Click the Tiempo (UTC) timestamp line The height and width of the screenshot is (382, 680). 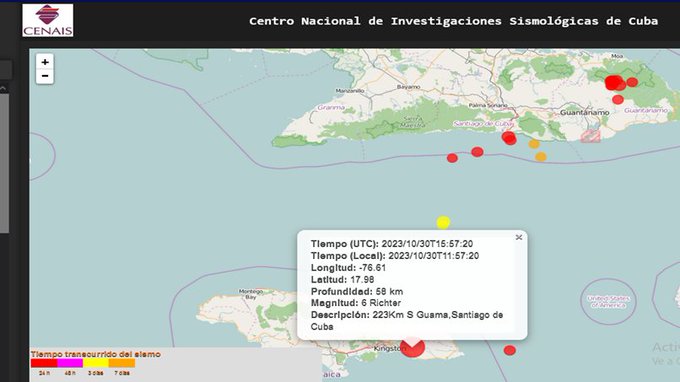click(x=392, y=244)
